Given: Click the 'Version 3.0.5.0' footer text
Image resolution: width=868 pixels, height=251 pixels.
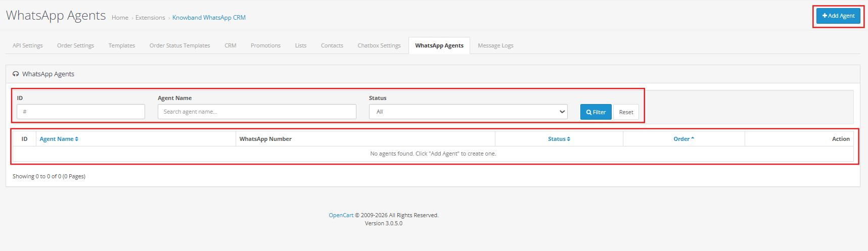Looking at the screenshot, I should (384, 223).
